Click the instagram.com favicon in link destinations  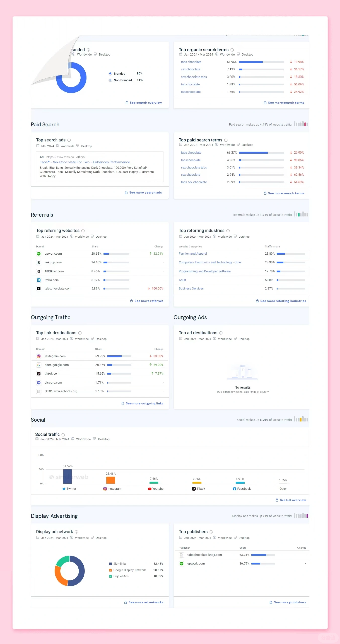(x=39, y=356)
